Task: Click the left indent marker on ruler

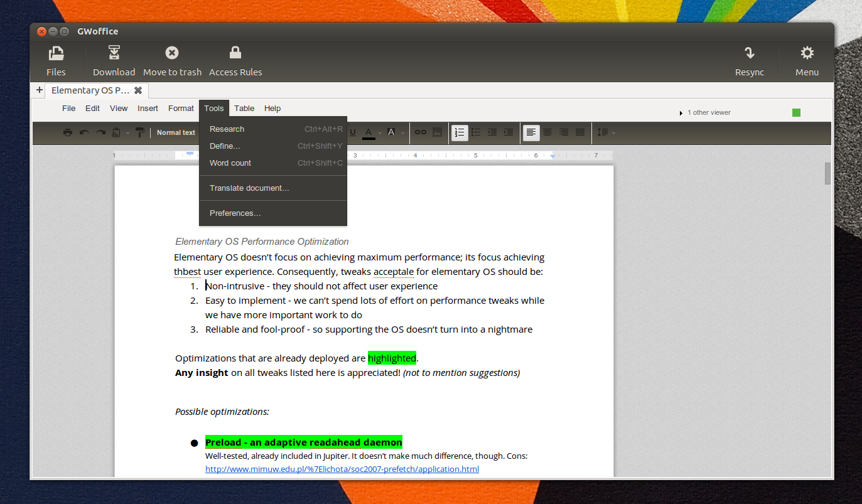Action: point(190,154)
